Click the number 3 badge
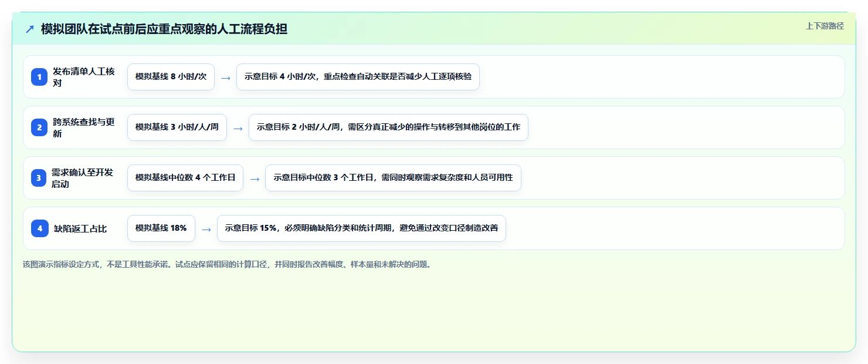868x364 pixels. pyautogui.click(x=39, y=178)
